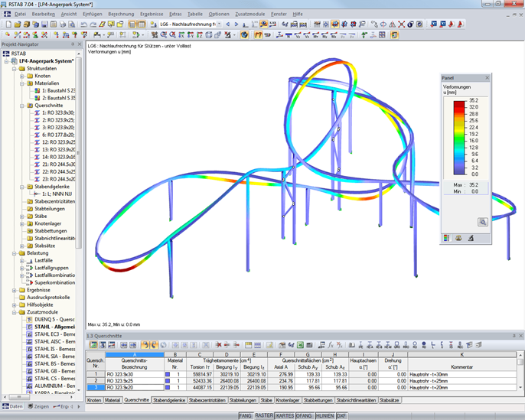
Task: Click the Print icon in toolbar
Action: (63, 24)
